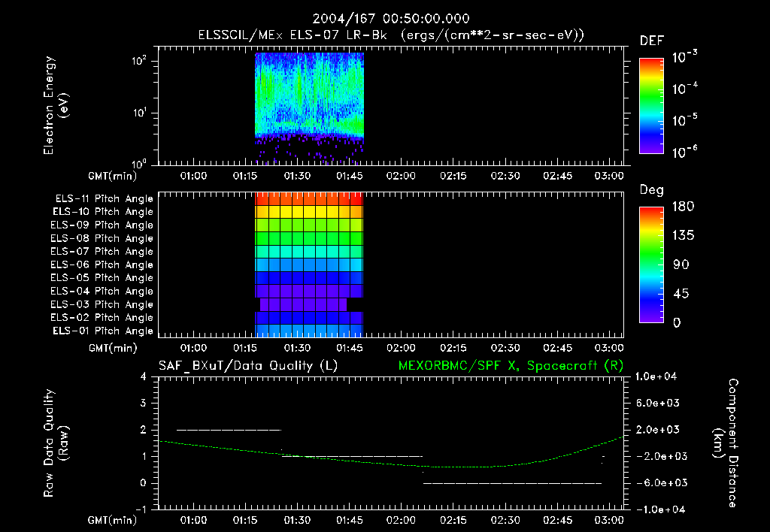The width and height of the screenshot is (770, 532).
Task: Click the 'ELS-04 Pitch Angle' label
Action: (x=102, y=292)
